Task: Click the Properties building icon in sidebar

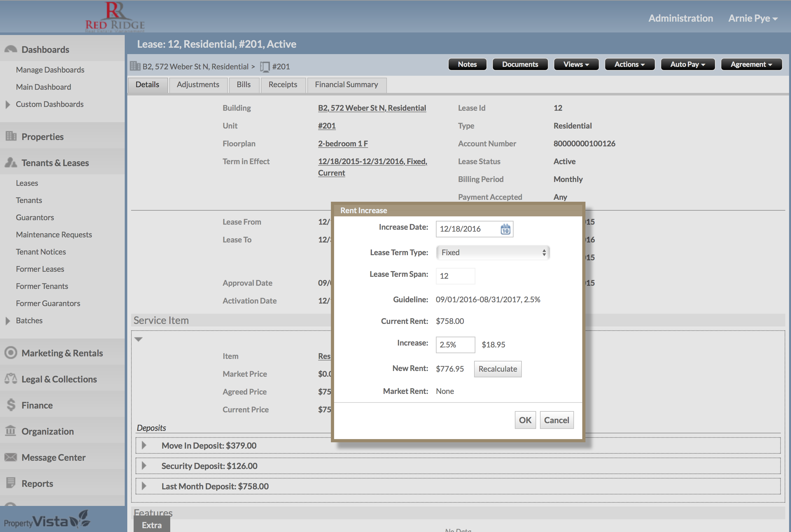Action: point(11,136)
